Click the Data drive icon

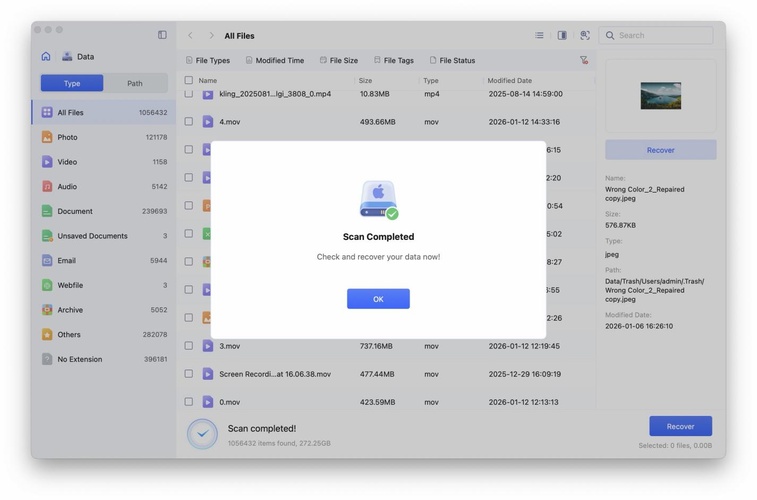coord(67,56)
